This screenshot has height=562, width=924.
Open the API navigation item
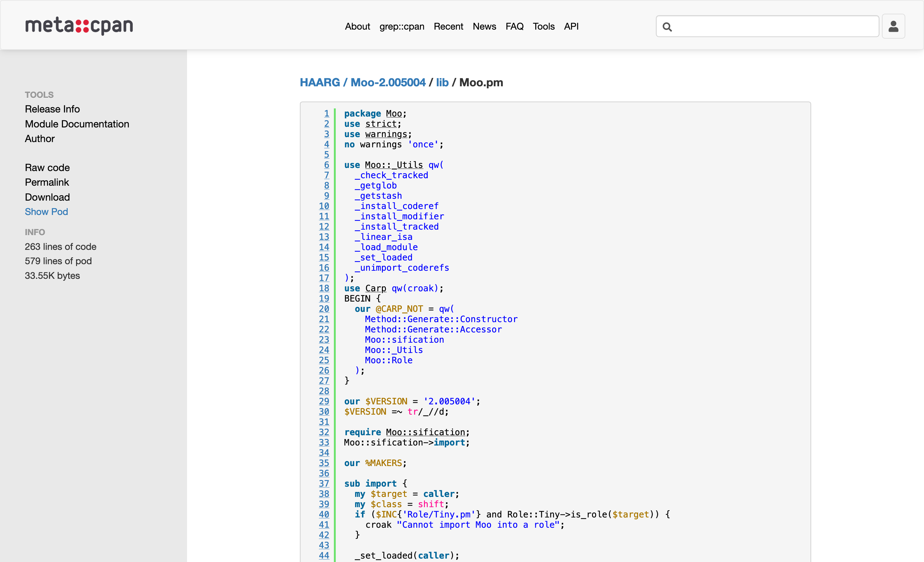(x=571, y=26)
